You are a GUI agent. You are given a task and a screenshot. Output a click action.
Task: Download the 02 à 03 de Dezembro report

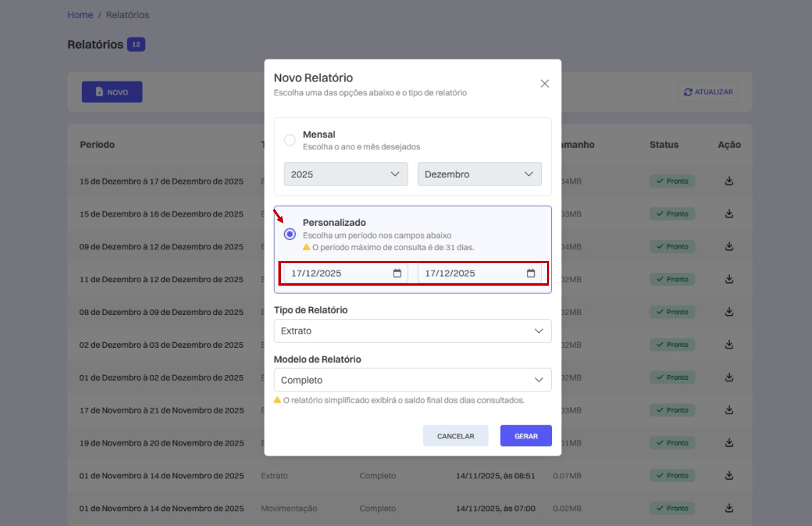[x=729, y=345]
